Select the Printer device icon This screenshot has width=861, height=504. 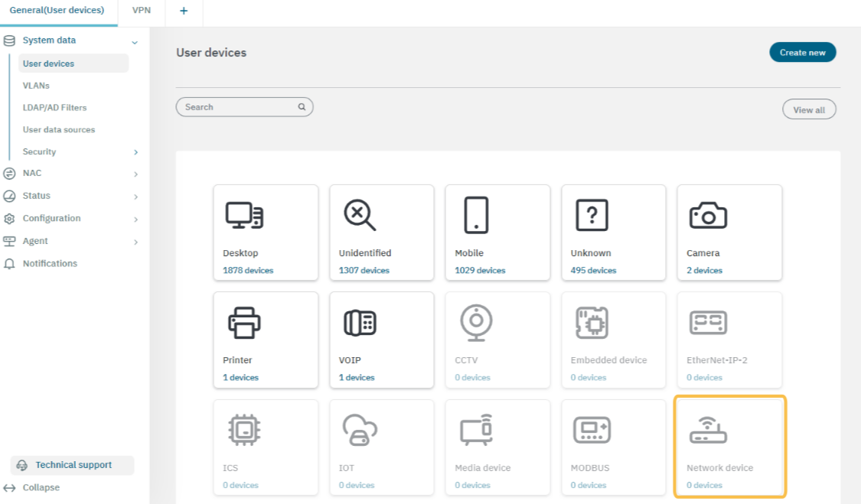click(x=244, y=324)
